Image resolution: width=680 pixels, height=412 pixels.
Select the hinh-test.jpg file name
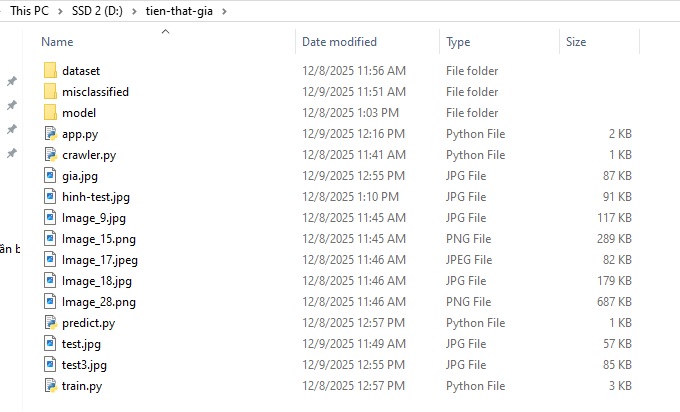click(96, 197)
